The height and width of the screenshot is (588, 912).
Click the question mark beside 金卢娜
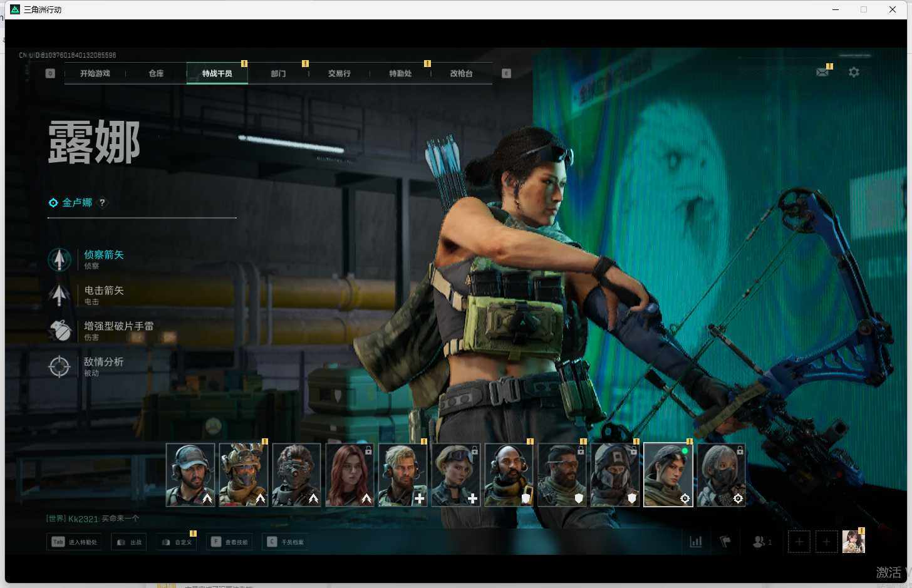tap(103, 202)
